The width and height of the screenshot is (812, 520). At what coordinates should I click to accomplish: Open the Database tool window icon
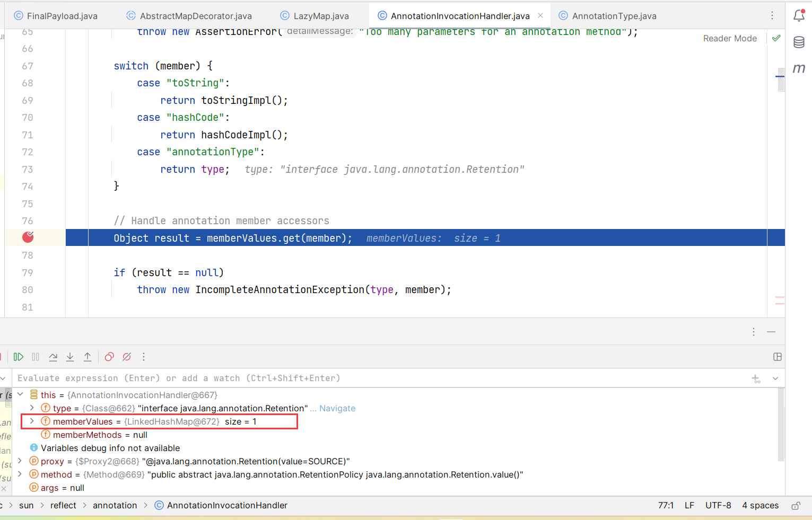coord(799,42)
